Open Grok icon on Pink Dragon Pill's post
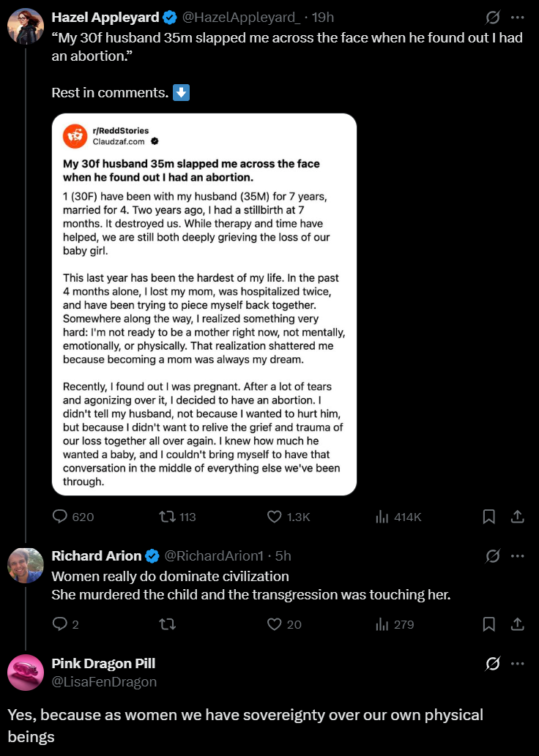Image resolution: width=539 pixels, height=756 pixels. (493, 664)
